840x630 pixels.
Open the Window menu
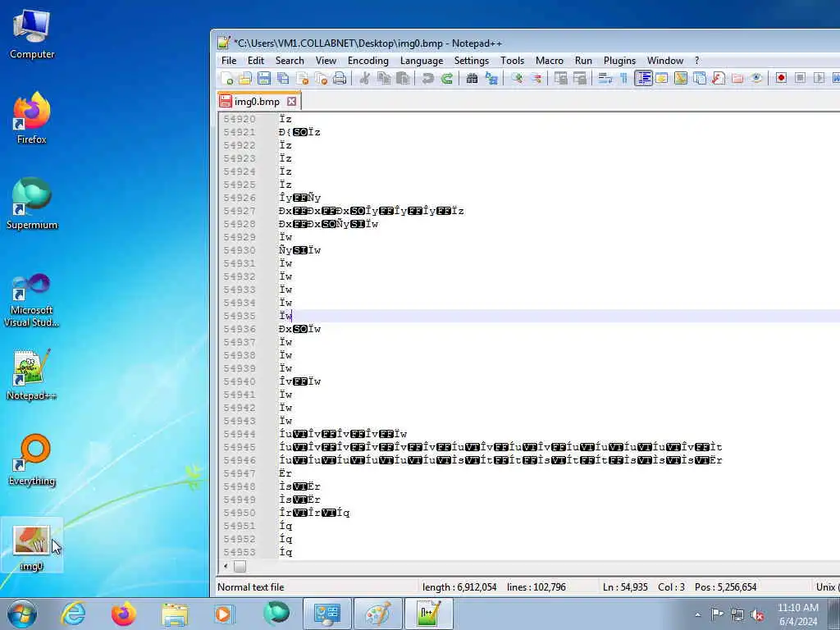click(x=664, y=61)
